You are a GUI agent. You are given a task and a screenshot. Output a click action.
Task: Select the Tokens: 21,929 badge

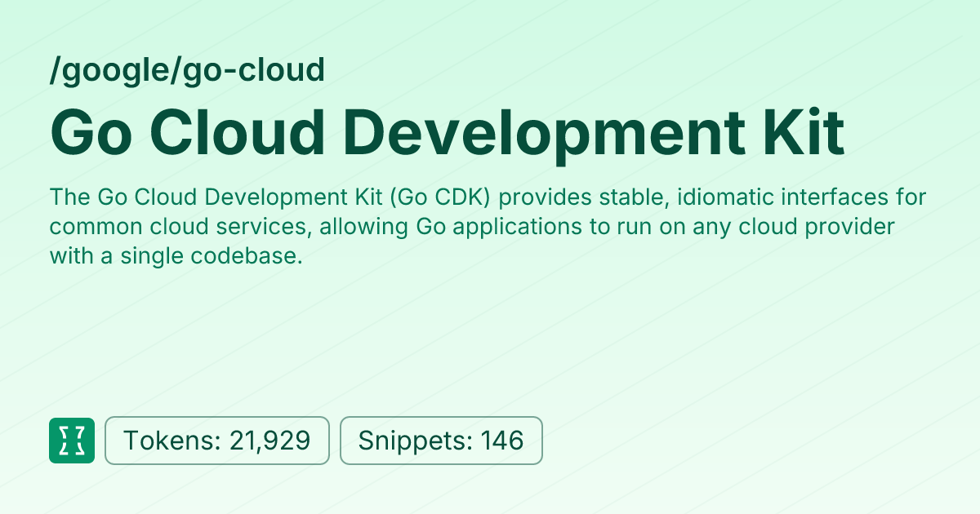point(217,441)
